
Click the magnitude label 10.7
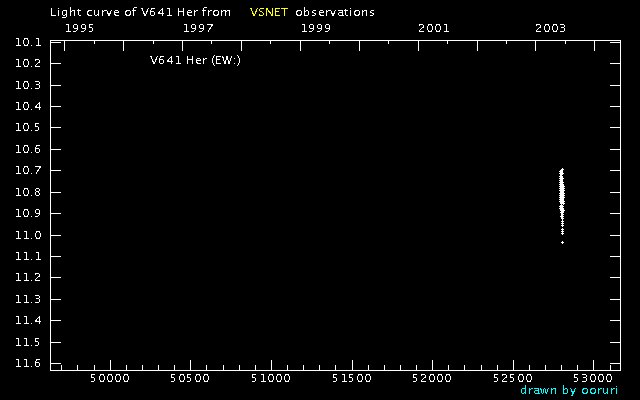(x=28, y=170)
